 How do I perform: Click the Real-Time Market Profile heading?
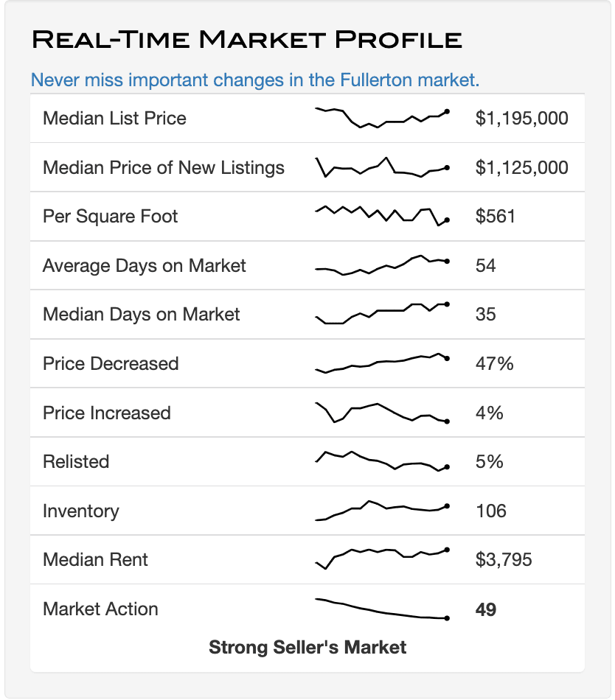(247, 40)
